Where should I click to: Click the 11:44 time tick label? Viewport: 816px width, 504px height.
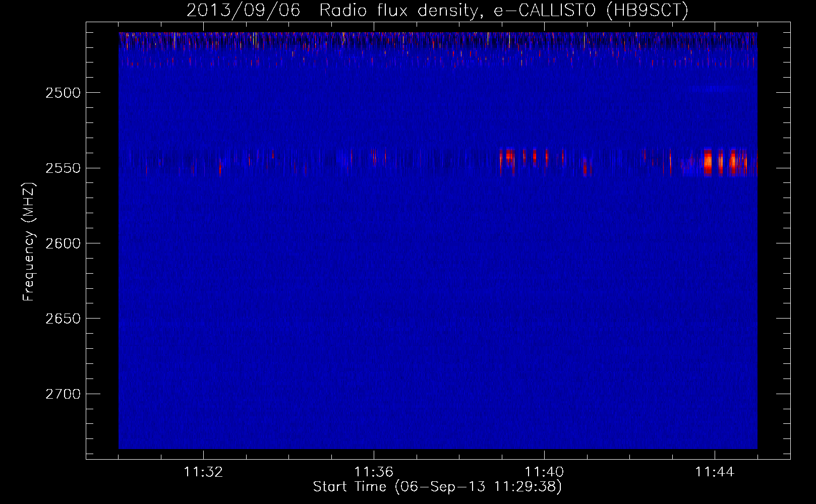pyautogui.click(x=715, y=472)
